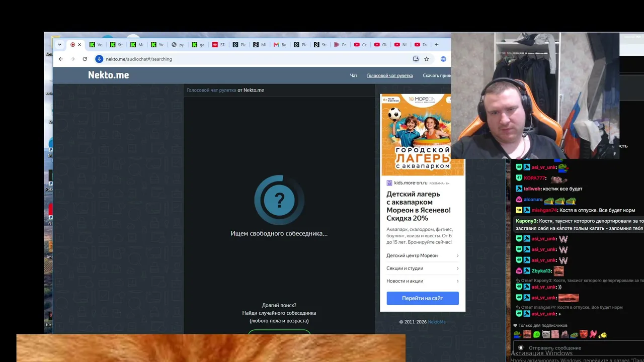Close the active recording tab
The image size is (644, 362).
click(79, 45)
